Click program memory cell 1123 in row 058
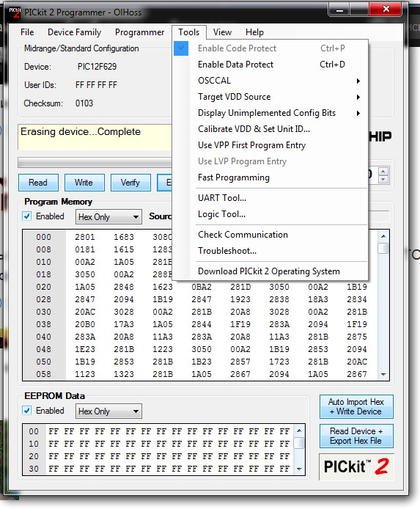 coord(85,374)
